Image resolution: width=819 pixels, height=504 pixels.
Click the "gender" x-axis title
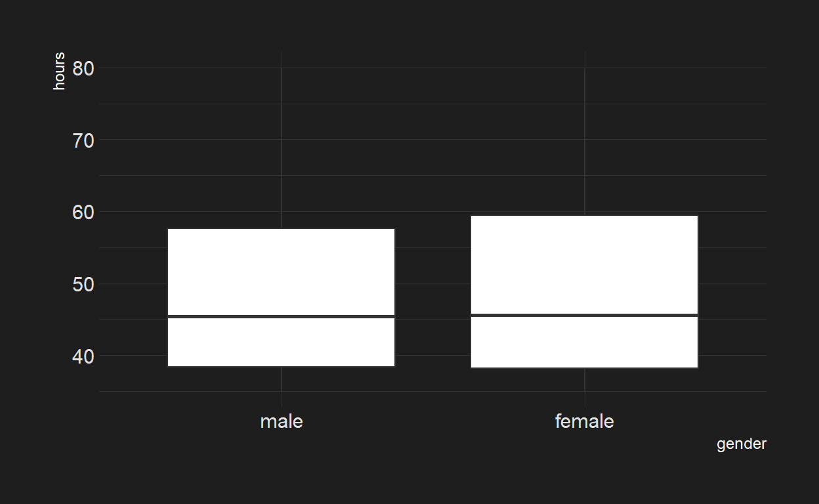coord(741,444)
